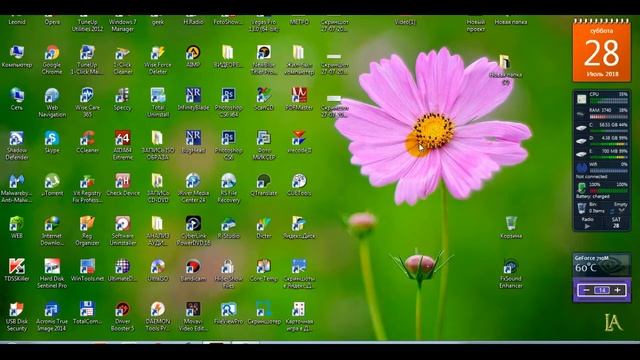This screenshot has height=360, width=640.
Task: Open Hard Disk Sentinel Pro
Action: click(52, 274)
